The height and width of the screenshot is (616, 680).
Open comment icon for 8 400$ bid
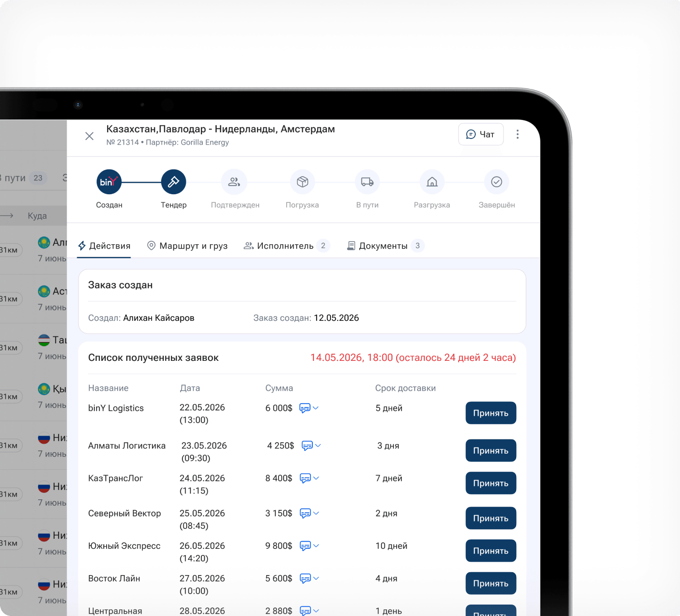pos(305,478)
